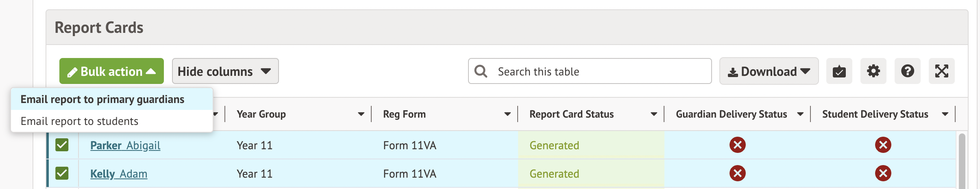Click Parker Abigail's student delivery red X
This screenshot has width=980, height=189.
pos(883,145)
